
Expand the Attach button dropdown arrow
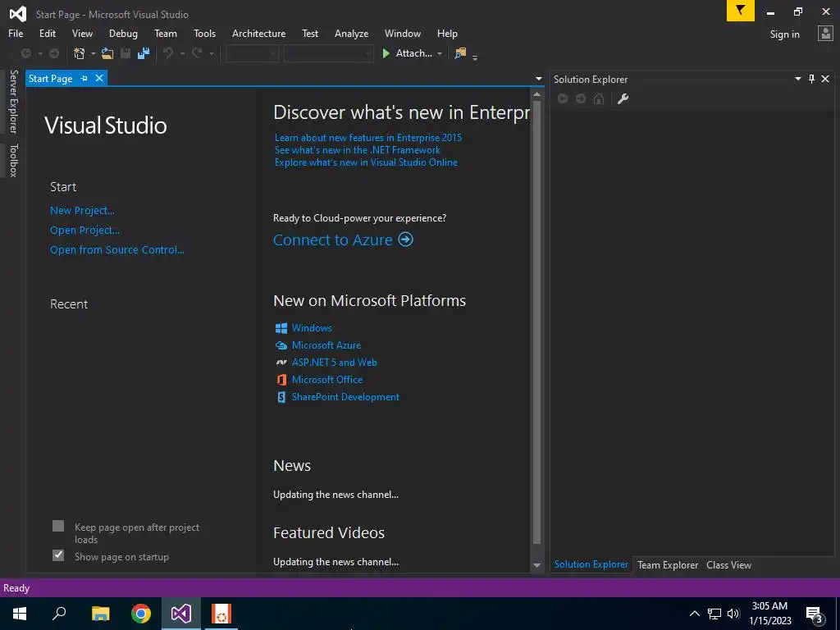[440, 53]
